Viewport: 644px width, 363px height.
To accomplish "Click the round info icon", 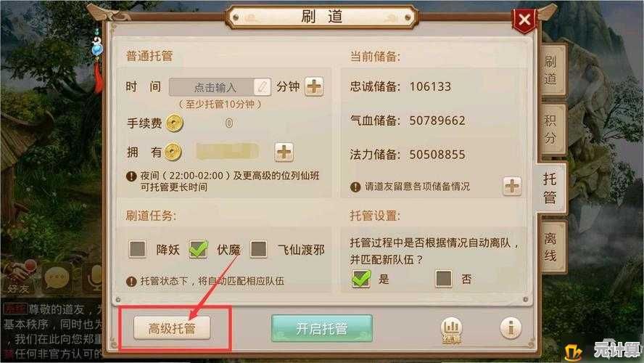I will [x=511, y=328].
